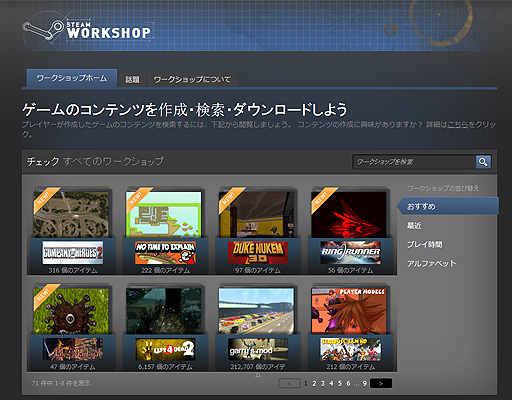
Task: Click the magnifying glass search icon
Action: (x=483, y=162)
